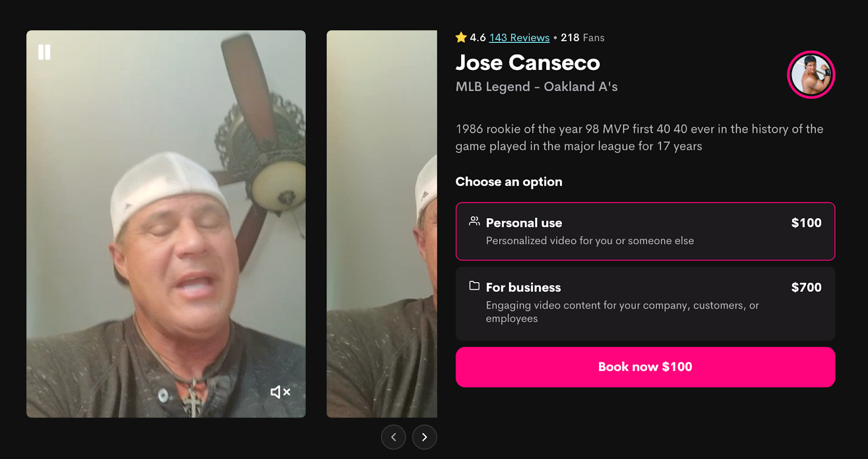This screenshot has height=459, width=868.
Task: Click the second partially visible video
Action: click(x=381, y=224)
